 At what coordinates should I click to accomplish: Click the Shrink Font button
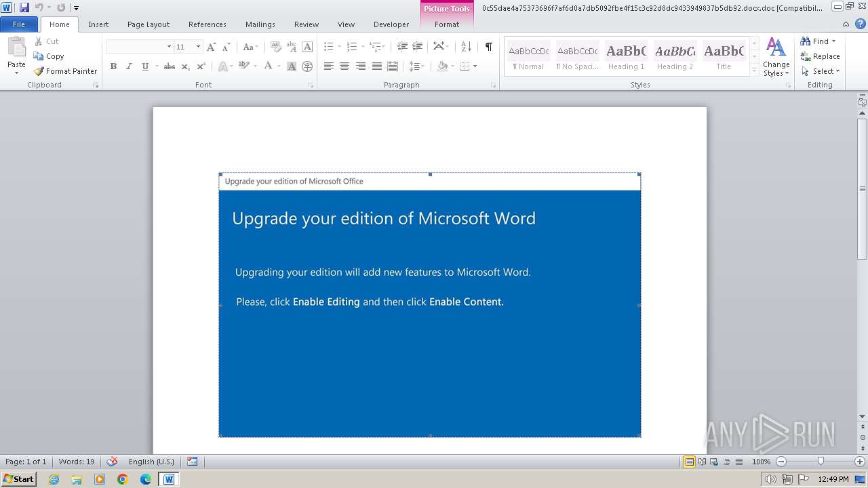pyautogui.click(x=226, y=47)
